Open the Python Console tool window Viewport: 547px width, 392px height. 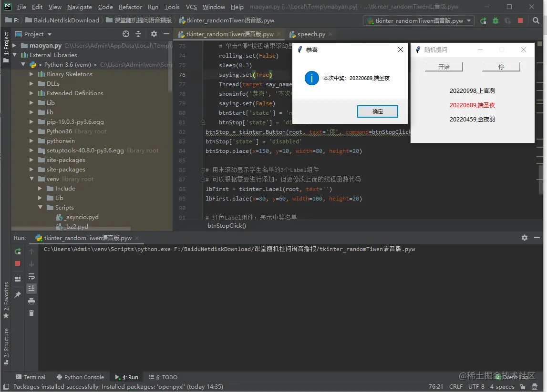click(x=80, y=377)
